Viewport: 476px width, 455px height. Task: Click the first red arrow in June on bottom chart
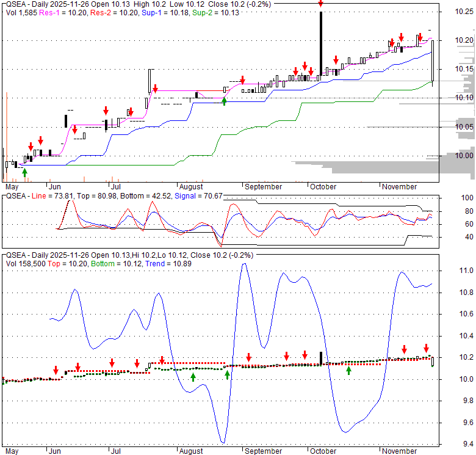coord(56,370)
